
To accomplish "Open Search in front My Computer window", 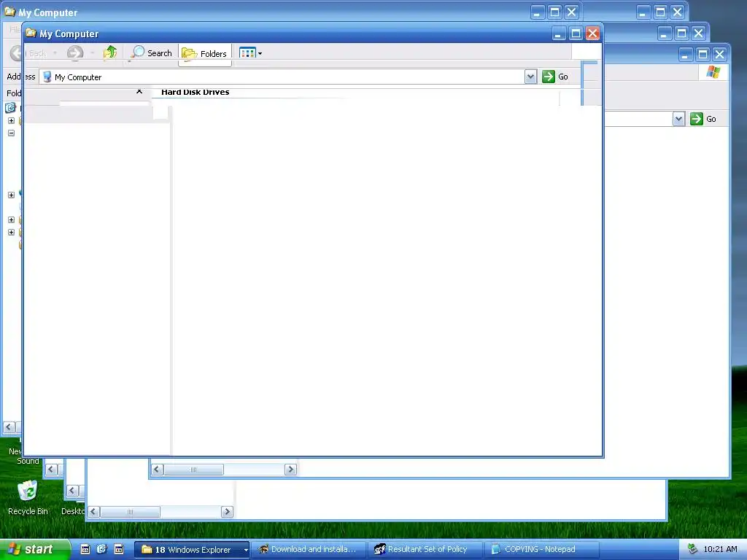I will (151, 52).
